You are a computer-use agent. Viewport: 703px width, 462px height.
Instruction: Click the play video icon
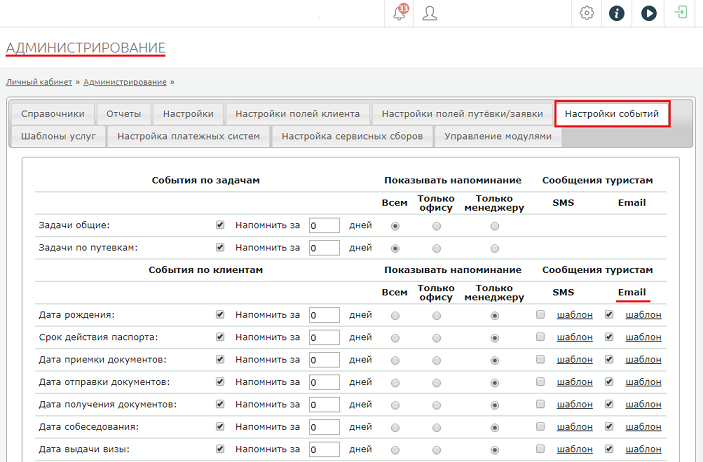(x=648, y=13)
